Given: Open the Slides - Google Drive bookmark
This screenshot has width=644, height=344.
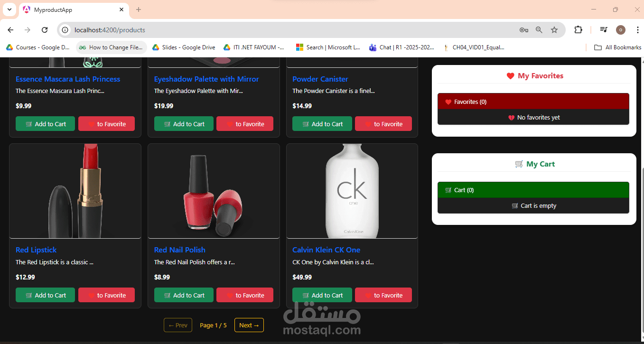Looking at the screenshot, I should (x=184, y=47).
